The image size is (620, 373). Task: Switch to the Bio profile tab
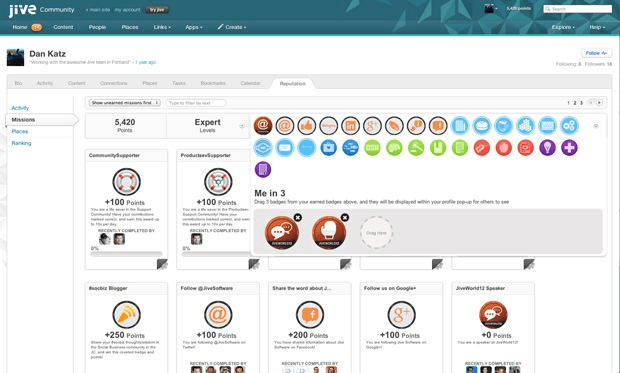pyautogui.click(x=18, y=83)
